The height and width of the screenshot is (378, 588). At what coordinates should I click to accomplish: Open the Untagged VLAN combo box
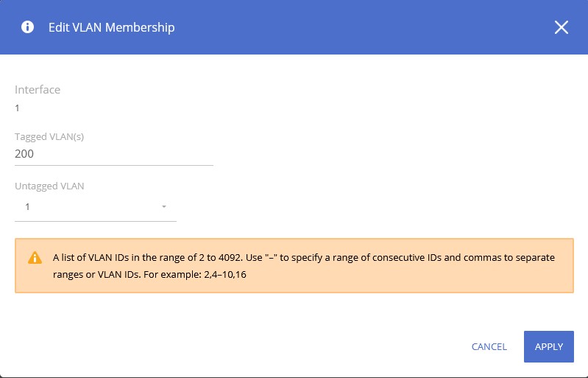point(96,207)
